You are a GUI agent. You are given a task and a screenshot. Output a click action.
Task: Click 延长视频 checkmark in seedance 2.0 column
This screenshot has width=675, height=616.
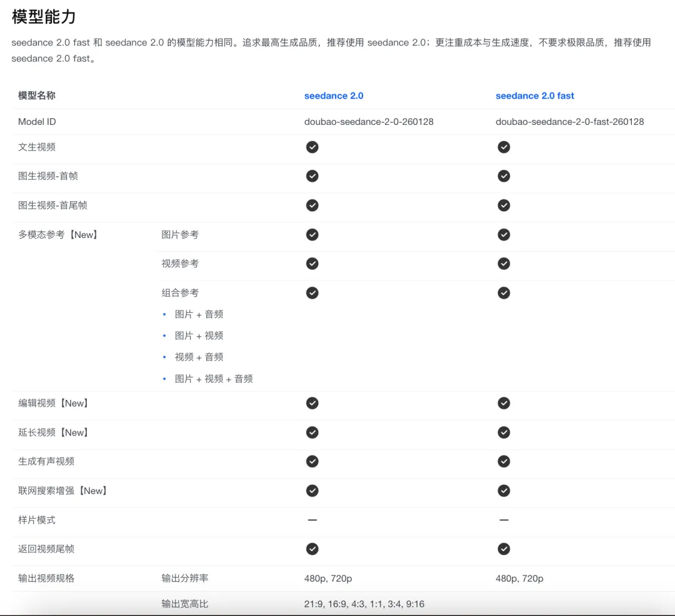coord(312,432)
